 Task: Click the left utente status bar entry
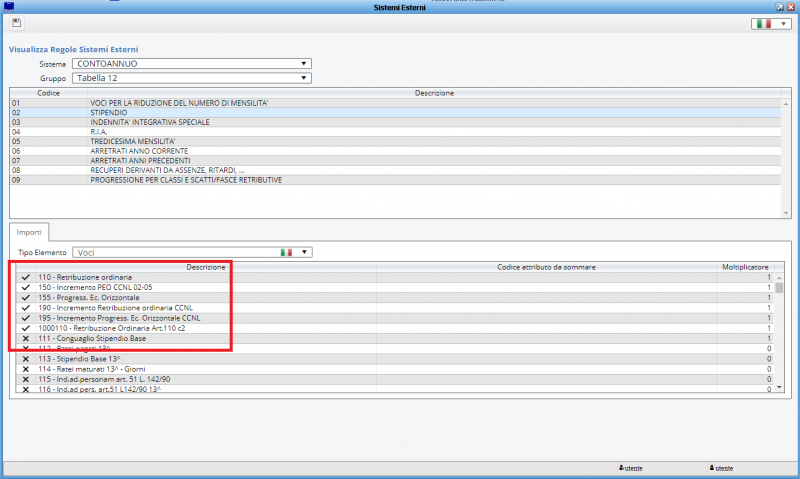631,468
